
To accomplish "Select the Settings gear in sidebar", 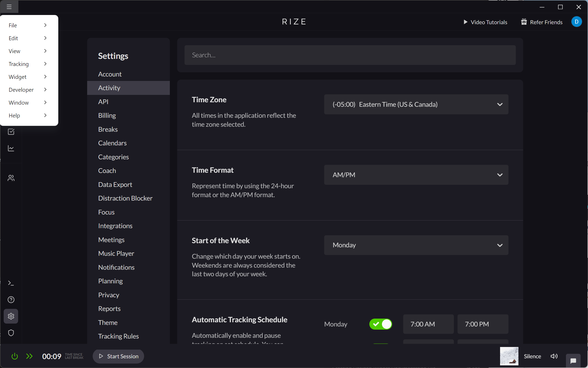I will [x=11, y=316].
